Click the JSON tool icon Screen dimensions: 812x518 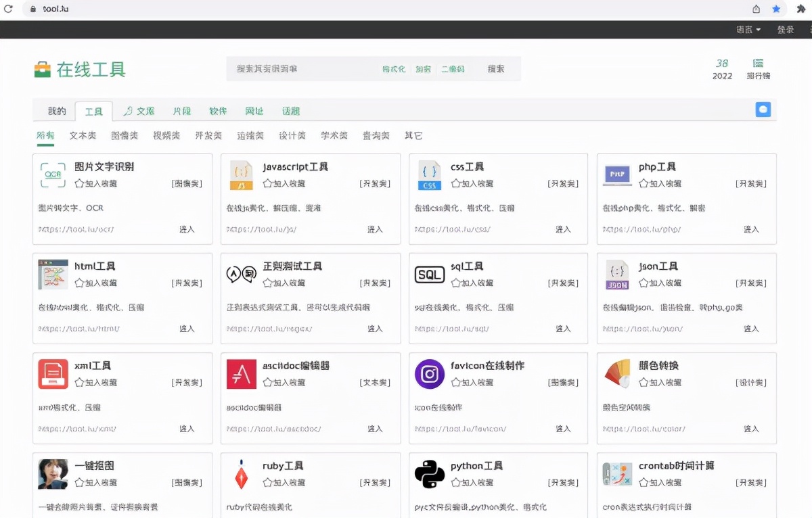(617, 275)
